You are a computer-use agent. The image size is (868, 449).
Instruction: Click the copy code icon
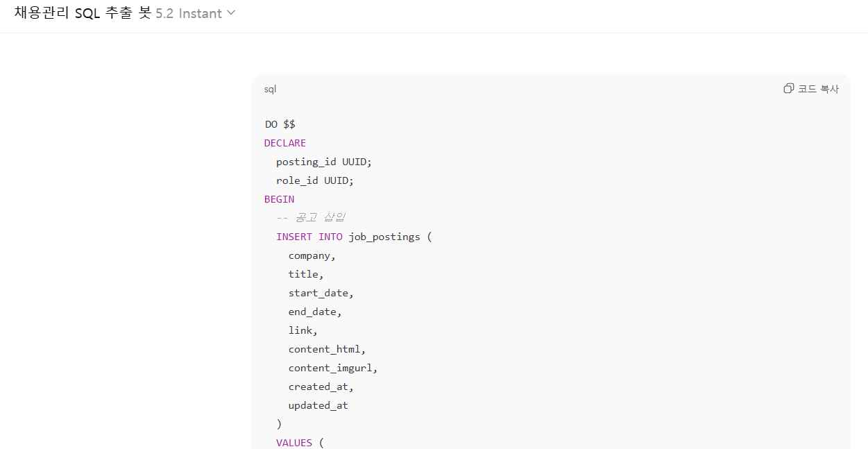(788, 89)
